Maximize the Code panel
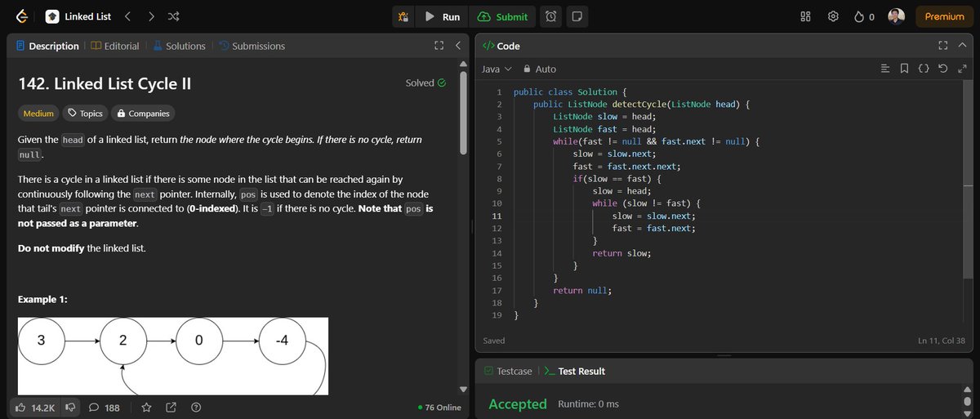The image size is (980, 419). tap(943, 47)
